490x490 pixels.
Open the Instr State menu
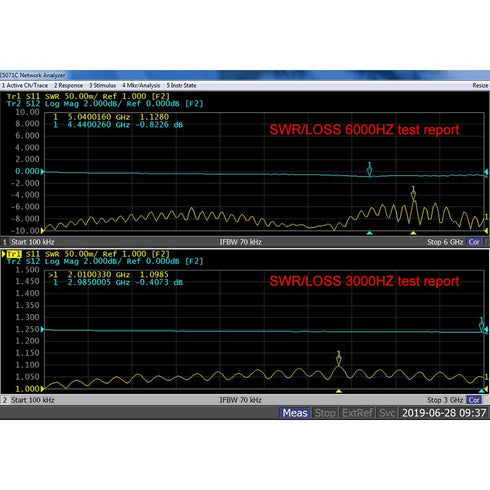pyautogui.click(x=181, y=85)
